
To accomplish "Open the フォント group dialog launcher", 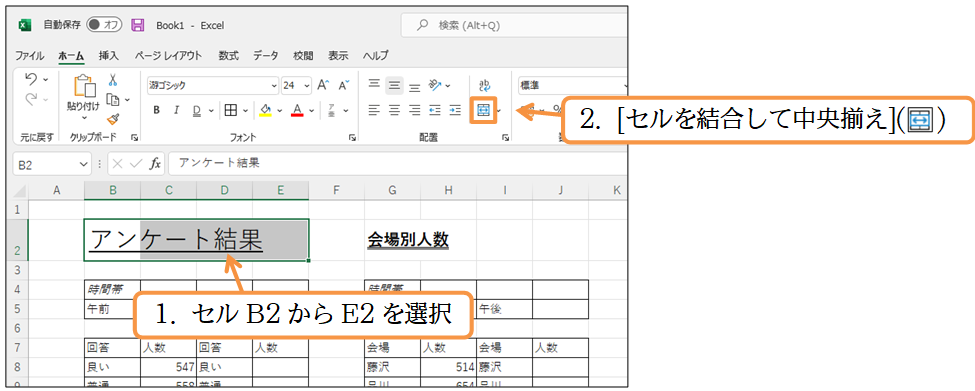I will pos(352,137).
